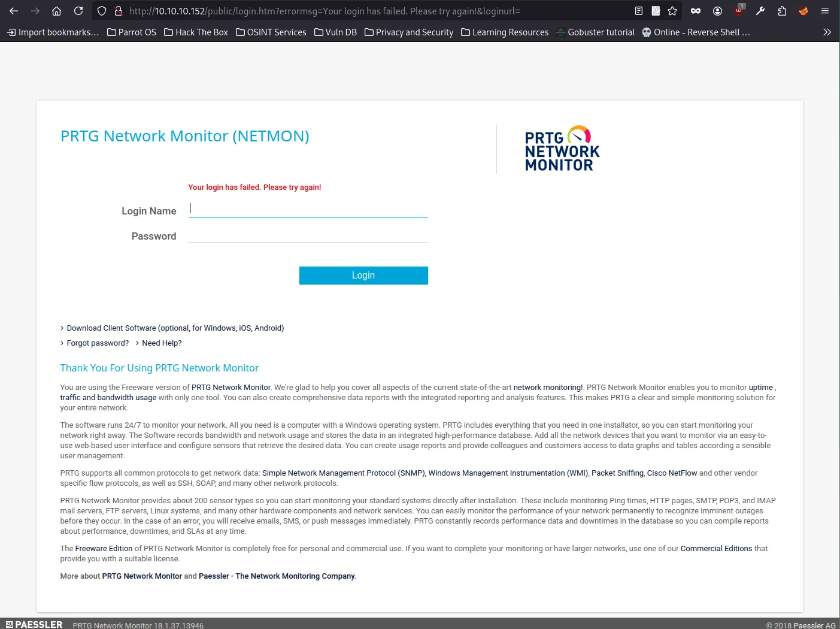Reload the PRTG login page
This screenshot has width=840, height=629.
click(x=78, y=11)
